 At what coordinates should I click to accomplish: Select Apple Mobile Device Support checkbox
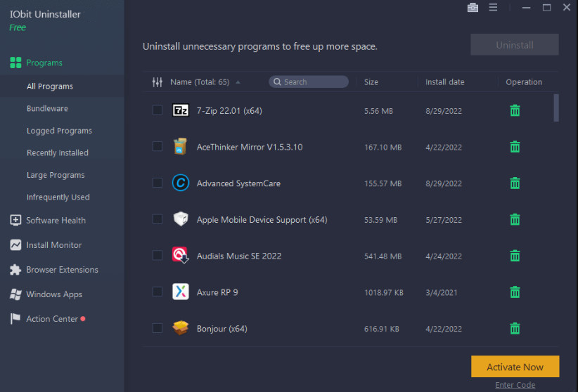coord(158,219)
